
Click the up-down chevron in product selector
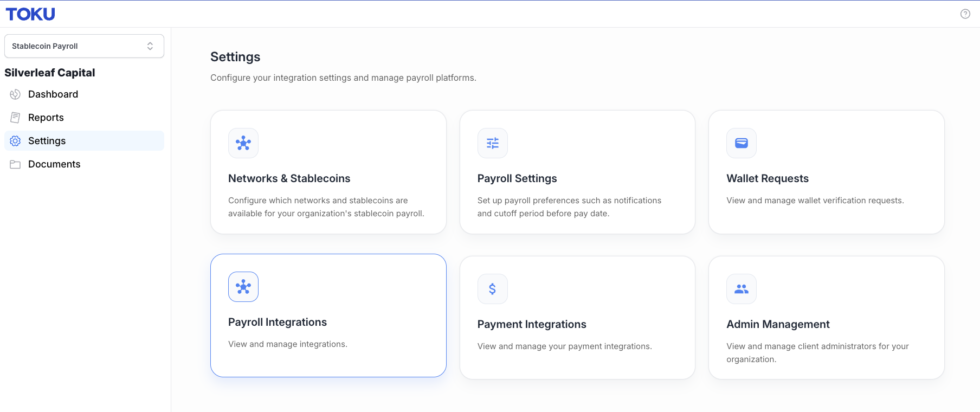(150, 46)
